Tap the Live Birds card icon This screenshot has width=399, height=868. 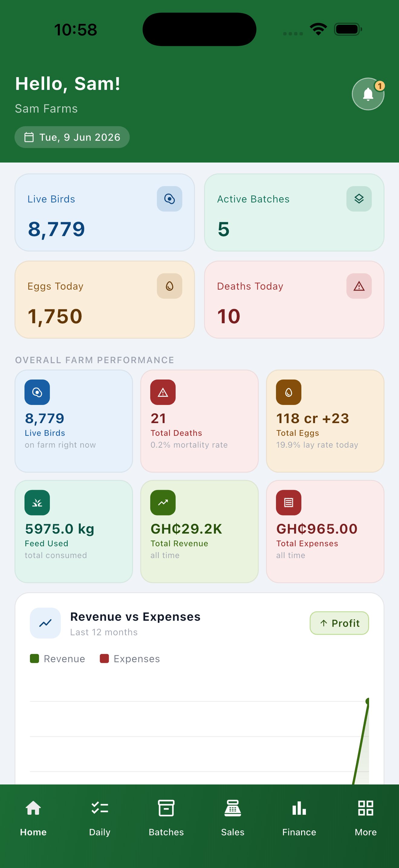tap(170, 199)
